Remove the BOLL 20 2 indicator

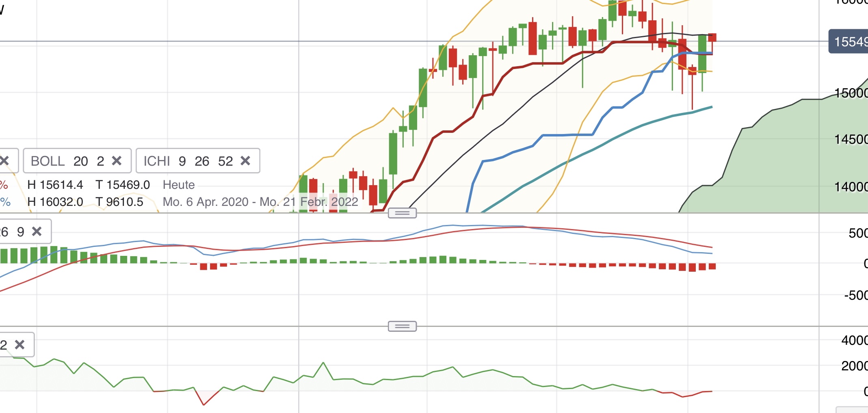point(117,161)
